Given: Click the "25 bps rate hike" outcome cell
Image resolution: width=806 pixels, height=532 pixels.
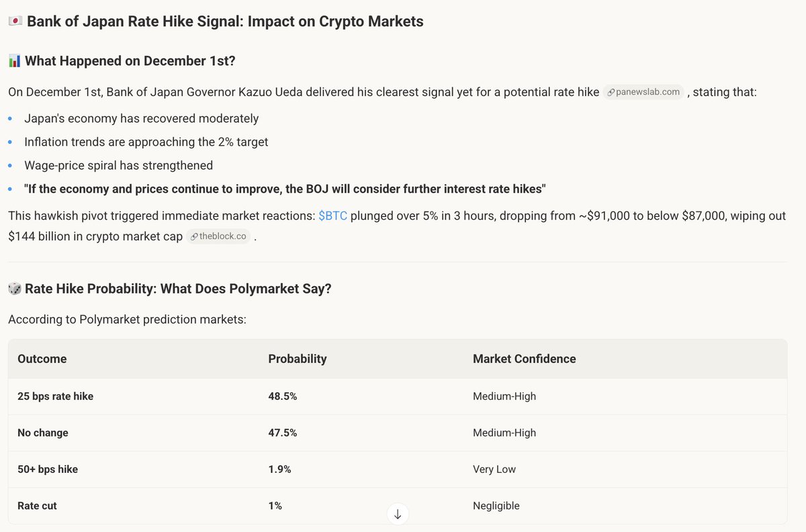Looking at the screenshot, I should pyautogui.click(x=55, y=396).
